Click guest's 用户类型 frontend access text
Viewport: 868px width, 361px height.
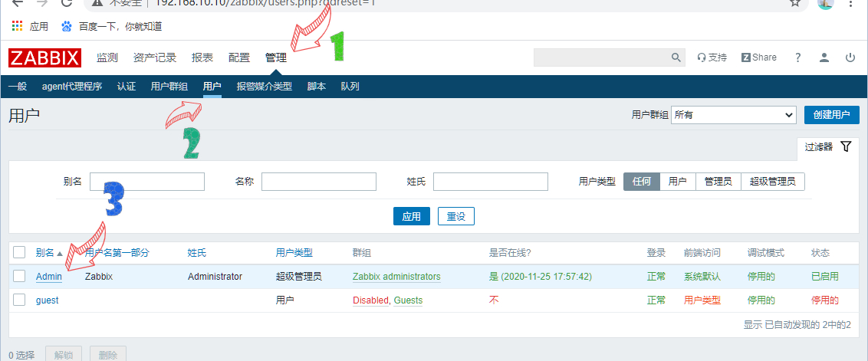click(702, 300)
